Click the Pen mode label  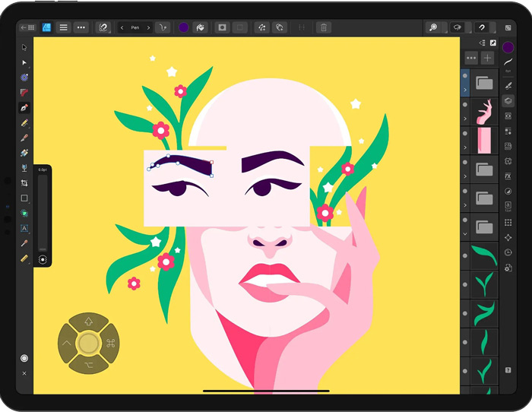[135, 27]
